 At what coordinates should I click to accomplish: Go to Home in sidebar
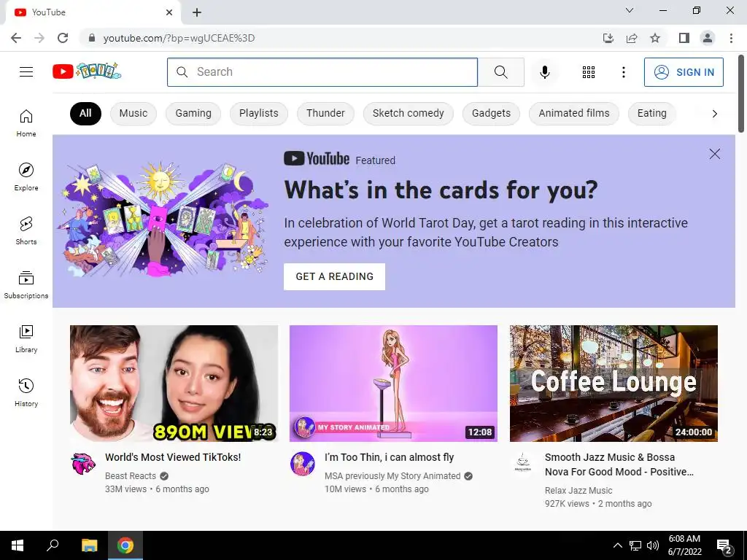26,122
